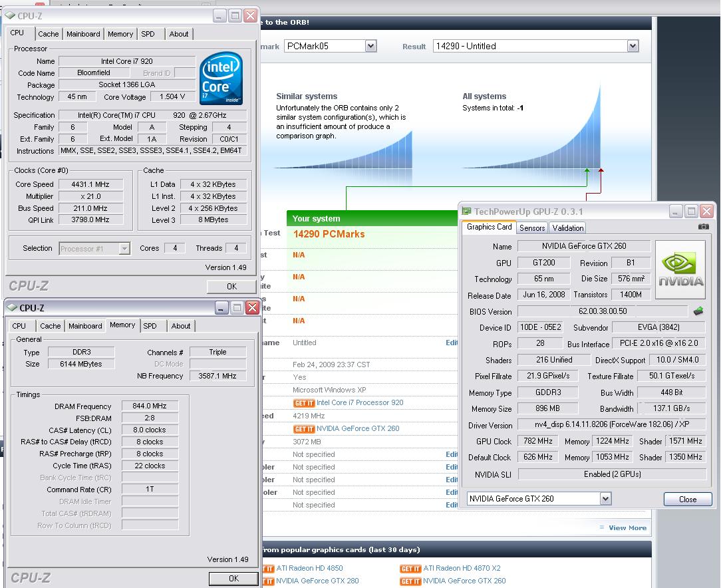Click the Channels # Triple value
Viewport: 721px width, 588px height.
(217, 352)
